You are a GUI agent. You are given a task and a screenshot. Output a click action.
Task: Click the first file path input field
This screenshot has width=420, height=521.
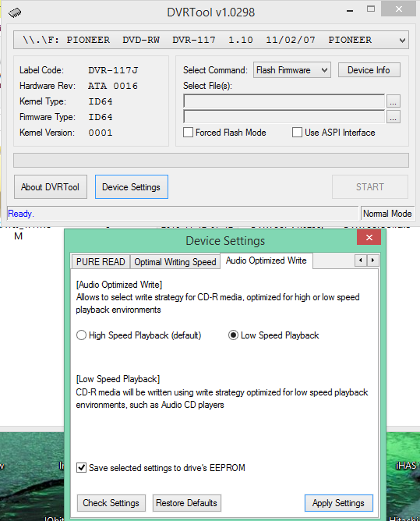(284, 101)
